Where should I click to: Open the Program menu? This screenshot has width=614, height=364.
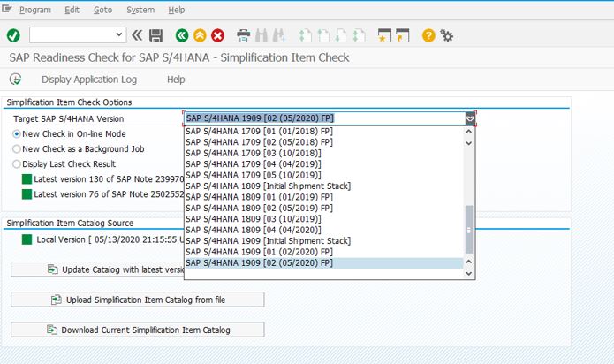(x=35, y=10)
